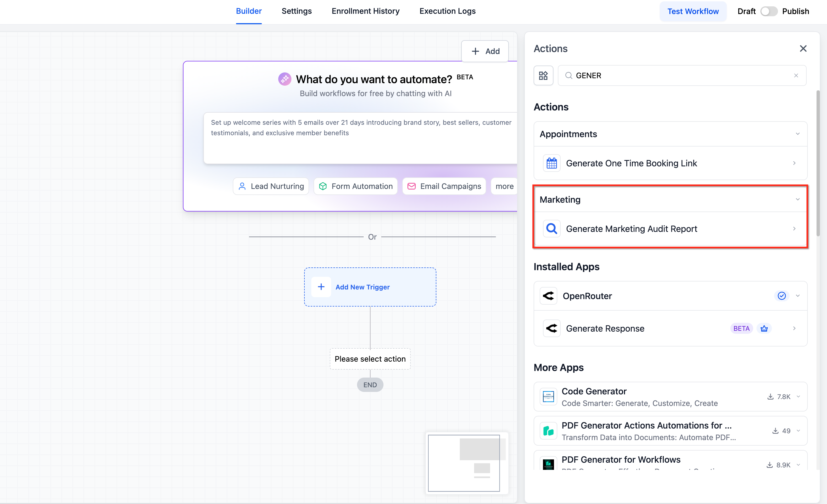This screenshot has height=504, width=827.
Task: Open the Execution Logs tab
Action: pos(447,11)
